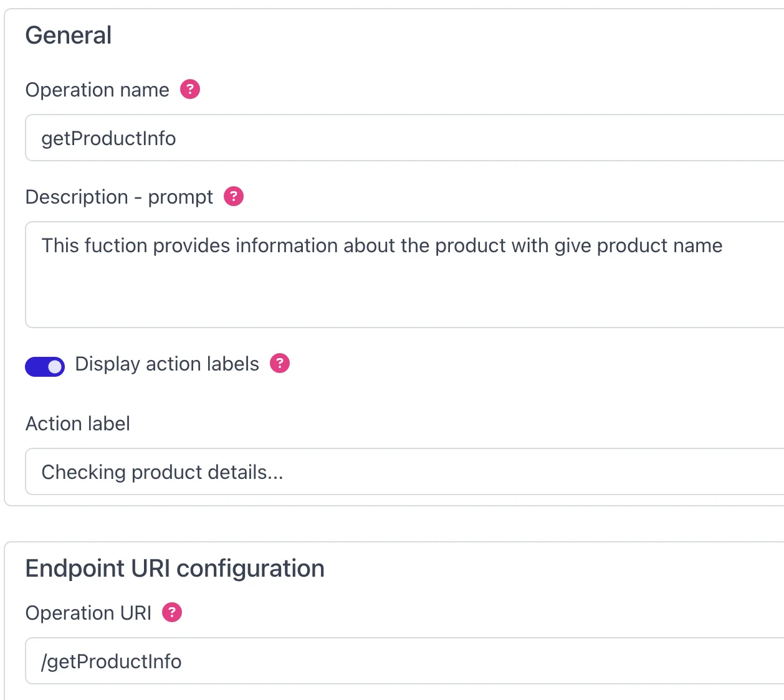Disable the Display action labels switch

(x=45, y=366)
